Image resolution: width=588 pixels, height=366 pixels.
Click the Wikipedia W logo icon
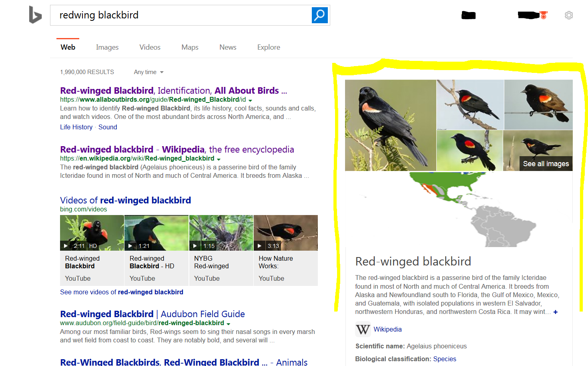[363, 329]
